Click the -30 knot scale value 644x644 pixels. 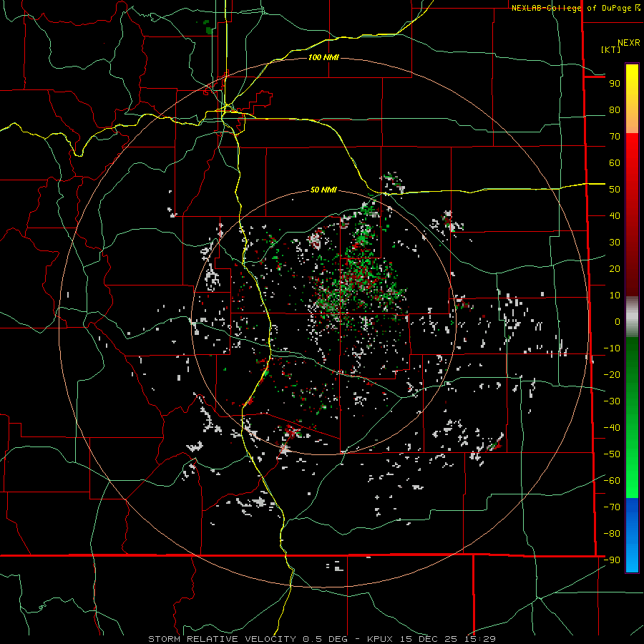(x=612, y=401)
